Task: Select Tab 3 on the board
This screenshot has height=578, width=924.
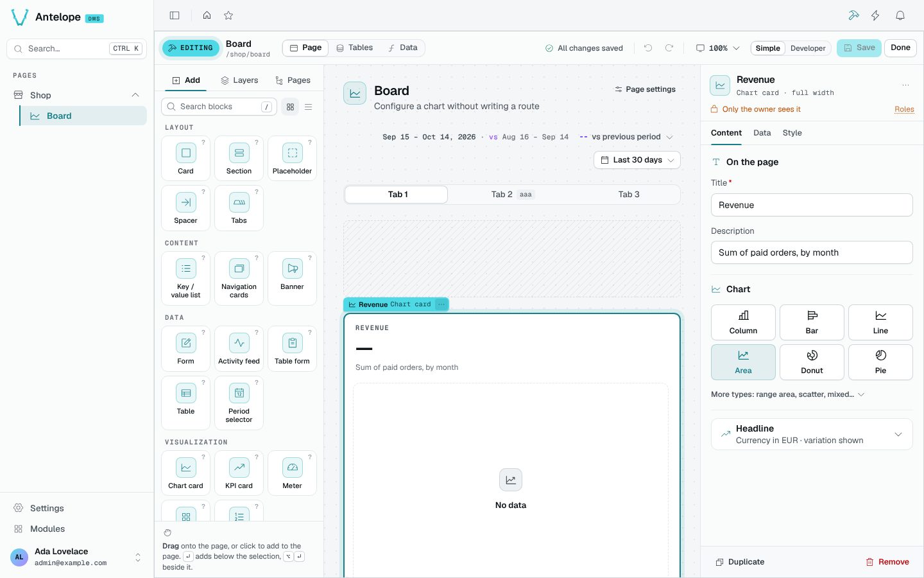Action: pyautogui.click(x=629, y=195)
